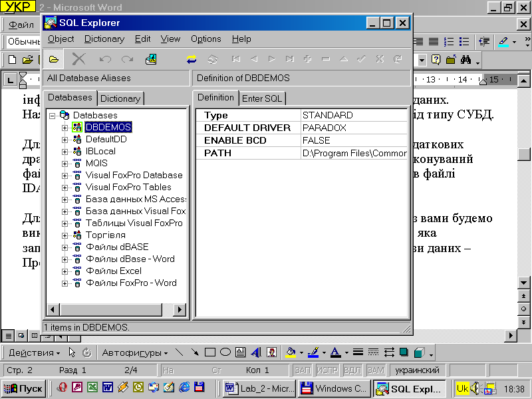532x399 pixels.
Task: Open the Dictionary menu in menu bar
Action: (104, 39)
